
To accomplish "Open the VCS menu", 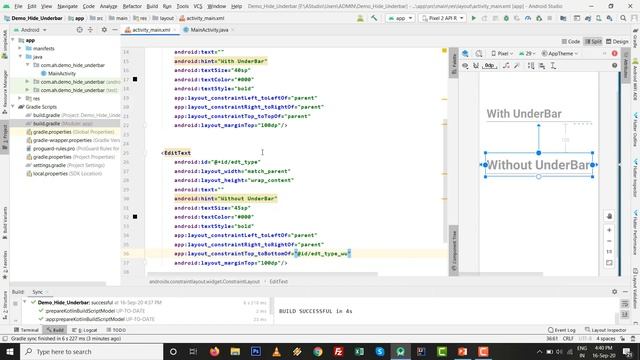I will [x=198, y=6].
